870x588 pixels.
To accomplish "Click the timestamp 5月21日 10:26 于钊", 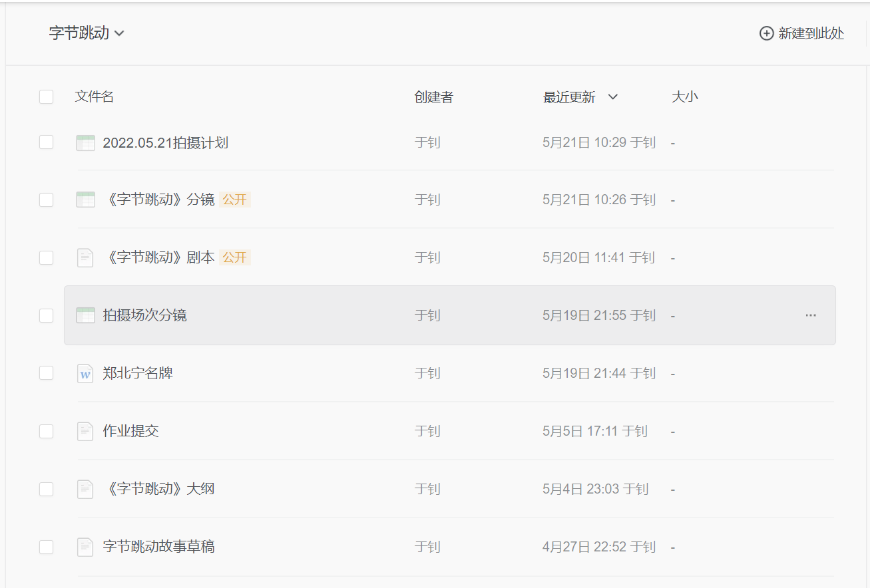I will pos(599,200).
